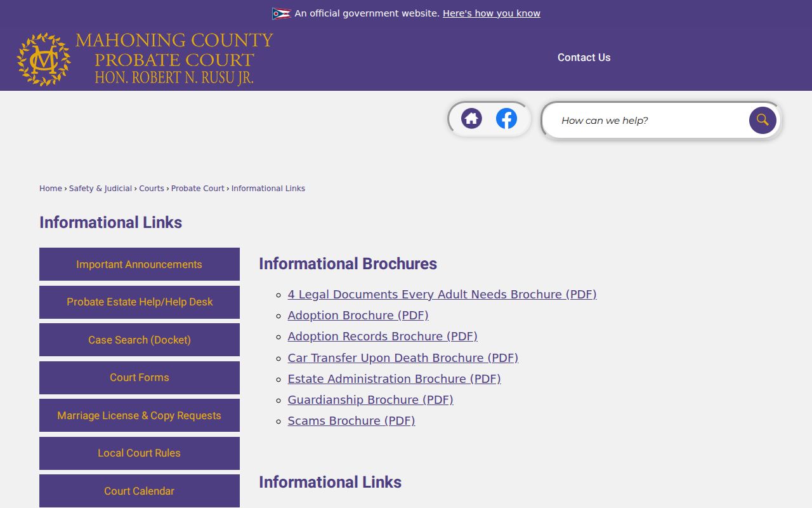Screen dimensions: 812x508
Task: Click Informational Links breadcrumb
Action: click(x=268, y=189)
